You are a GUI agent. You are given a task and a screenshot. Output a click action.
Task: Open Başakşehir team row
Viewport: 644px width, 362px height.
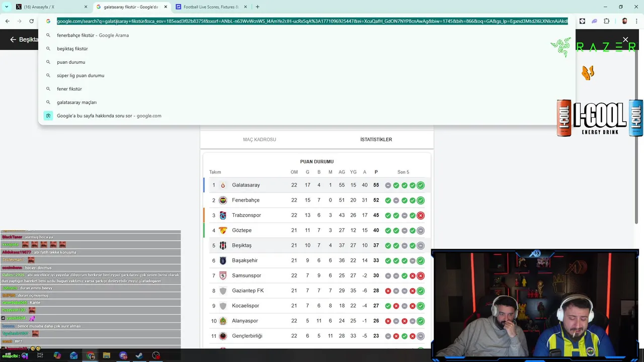317,260
